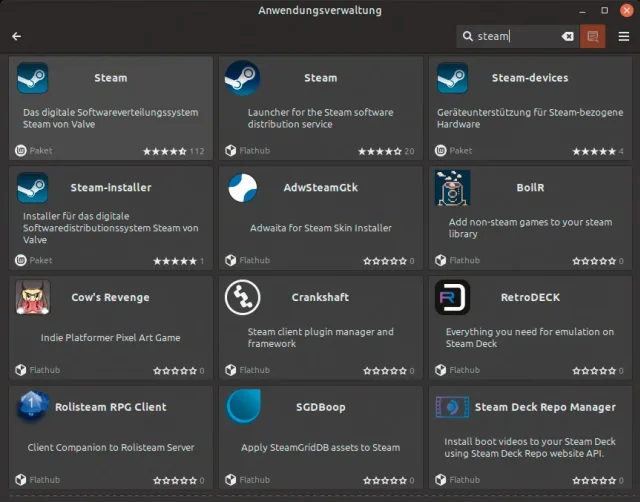This screenshot has height=502, width=640.
Task: Open the AdwSteamGtk app icon
Action: point(243,187)
